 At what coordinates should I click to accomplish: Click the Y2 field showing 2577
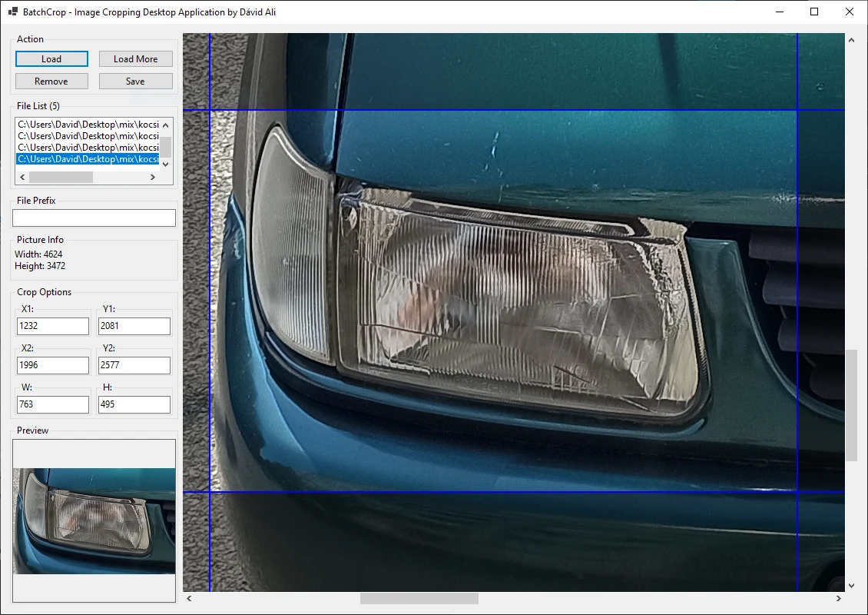coord(134,365)
